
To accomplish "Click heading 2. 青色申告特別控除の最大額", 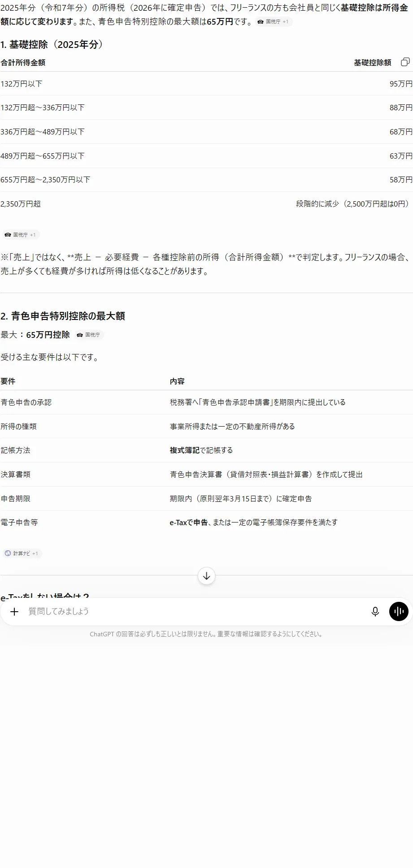I will point(63,316).
